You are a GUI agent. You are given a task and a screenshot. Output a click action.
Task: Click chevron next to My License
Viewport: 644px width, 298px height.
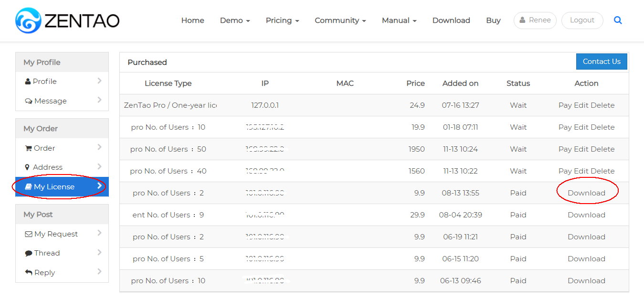[x=99, y=186]
